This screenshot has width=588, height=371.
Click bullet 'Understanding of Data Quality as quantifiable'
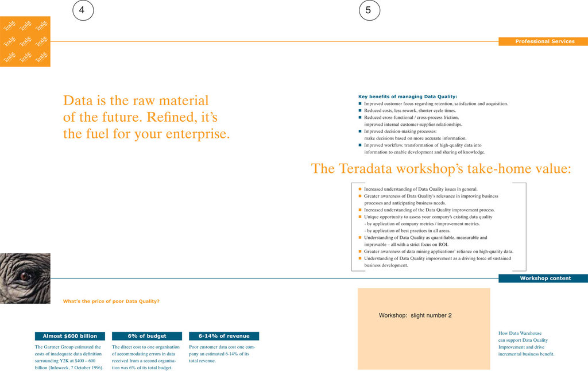click(x=423, y=241)
